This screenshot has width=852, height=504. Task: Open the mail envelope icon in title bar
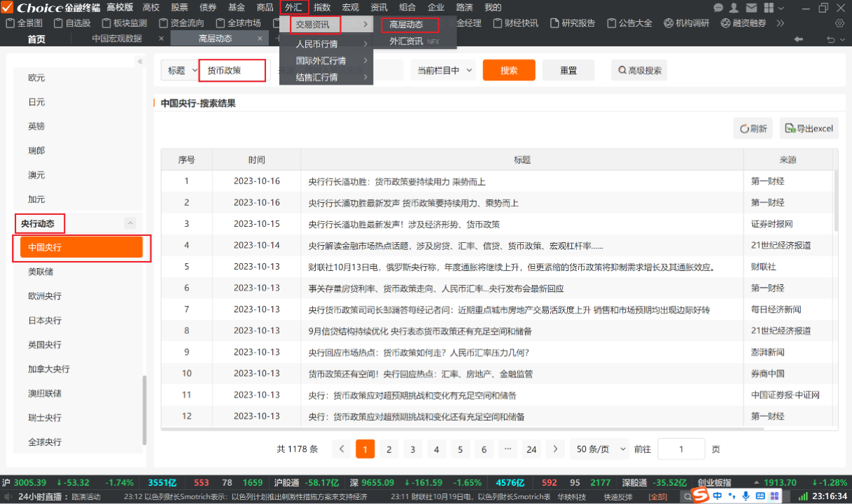coord(751,8)
